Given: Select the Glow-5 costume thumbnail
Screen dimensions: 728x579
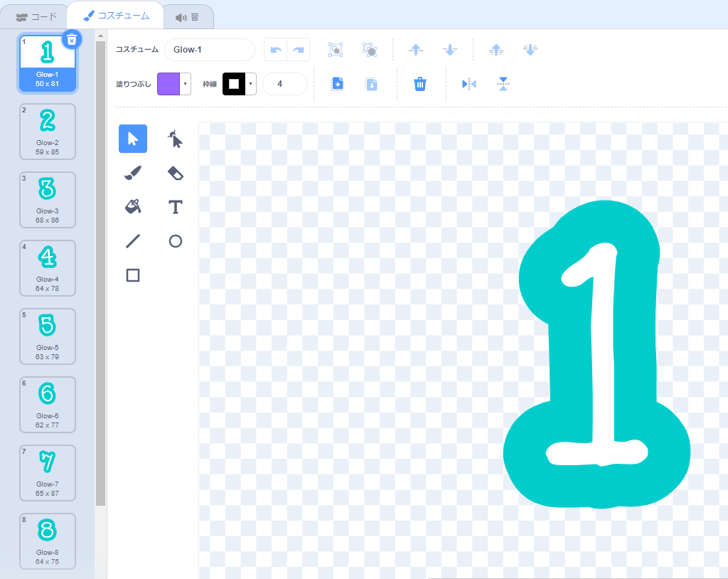Looking at the screenshot, I should [47, 336].
